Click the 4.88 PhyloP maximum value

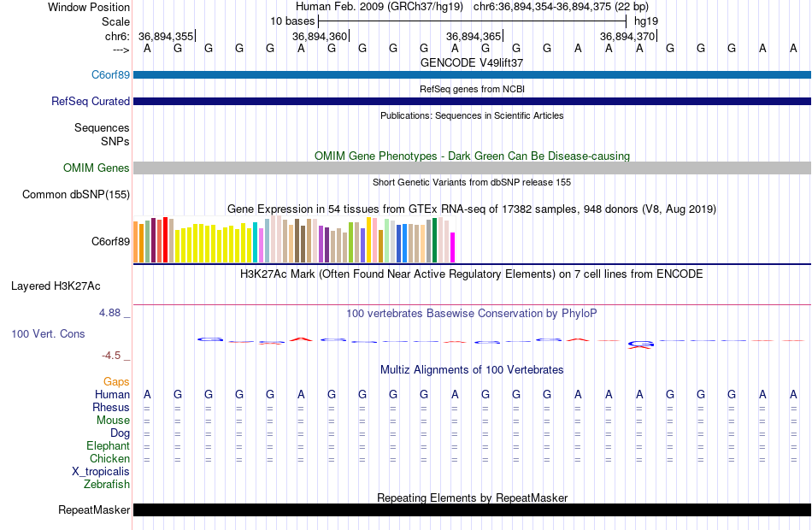(109, 313)
